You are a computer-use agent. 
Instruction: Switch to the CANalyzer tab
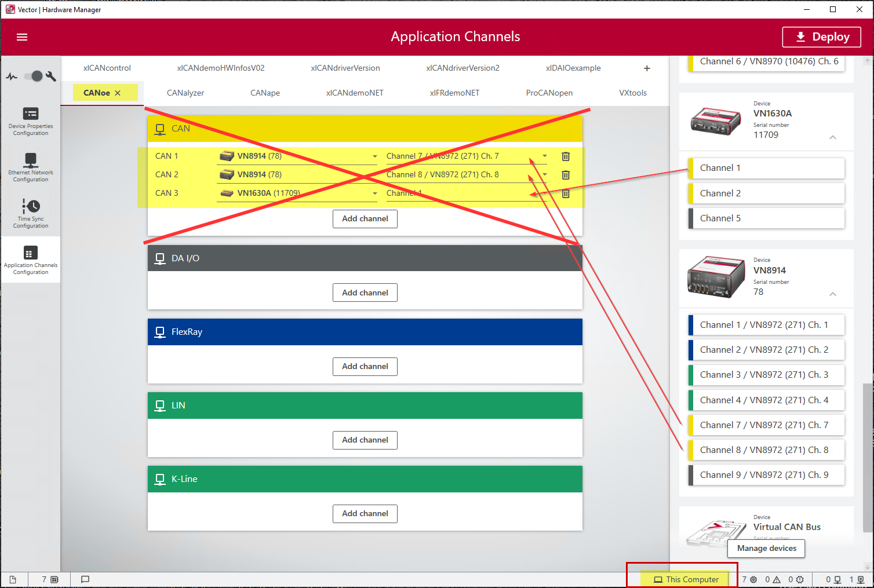pyautogui.click(x=185, y=93)
